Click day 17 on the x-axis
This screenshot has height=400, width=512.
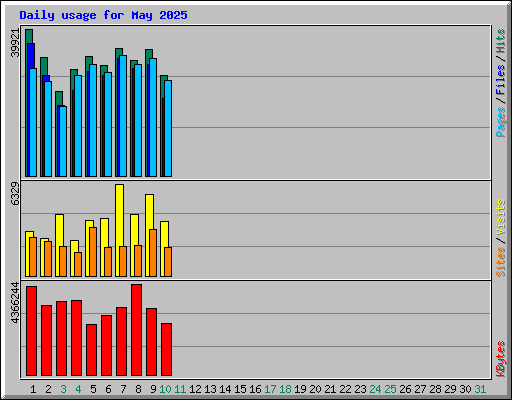[x=270, y=389]
